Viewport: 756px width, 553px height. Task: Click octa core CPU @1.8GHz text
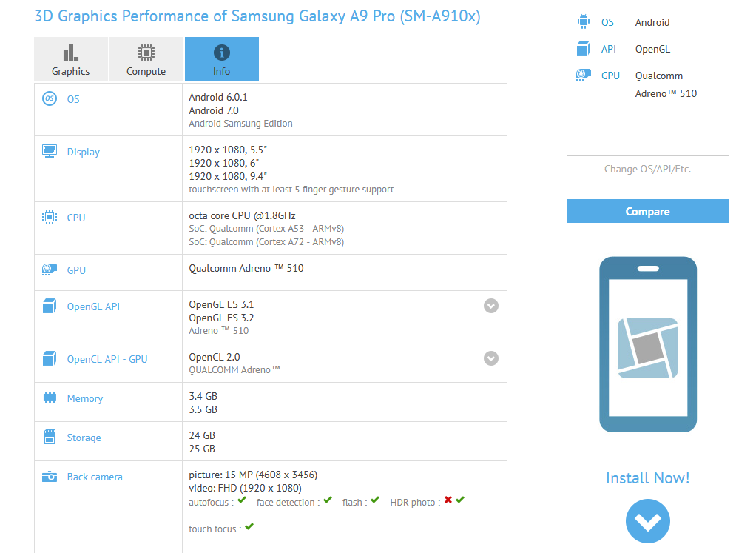[242, 215]
